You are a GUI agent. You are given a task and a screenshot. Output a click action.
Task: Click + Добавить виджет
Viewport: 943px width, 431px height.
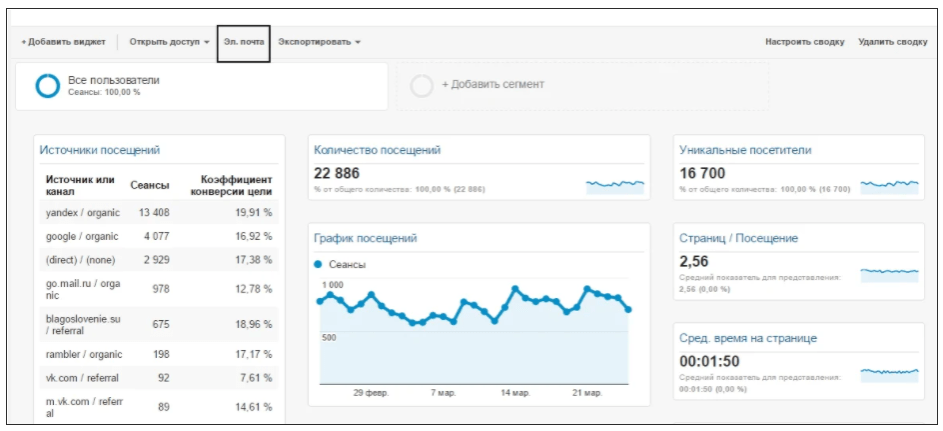coord(63,42)
